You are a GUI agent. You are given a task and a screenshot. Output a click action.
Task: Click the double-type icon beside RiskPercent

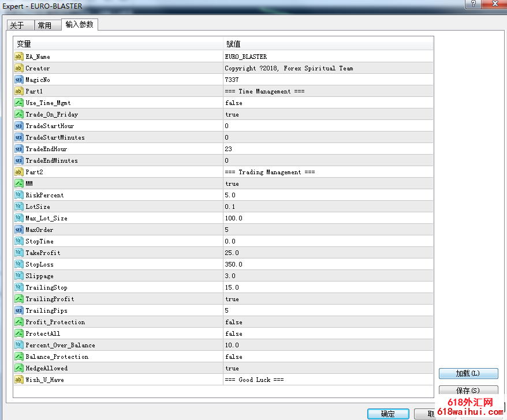tap(18, 195)
